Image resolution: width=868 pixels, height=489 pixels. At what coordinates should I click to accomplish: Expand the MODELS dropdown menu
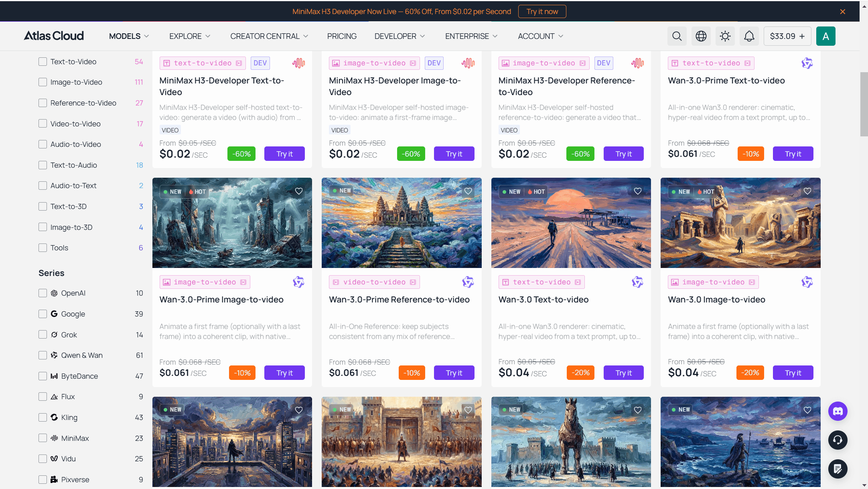pos(129,36)
